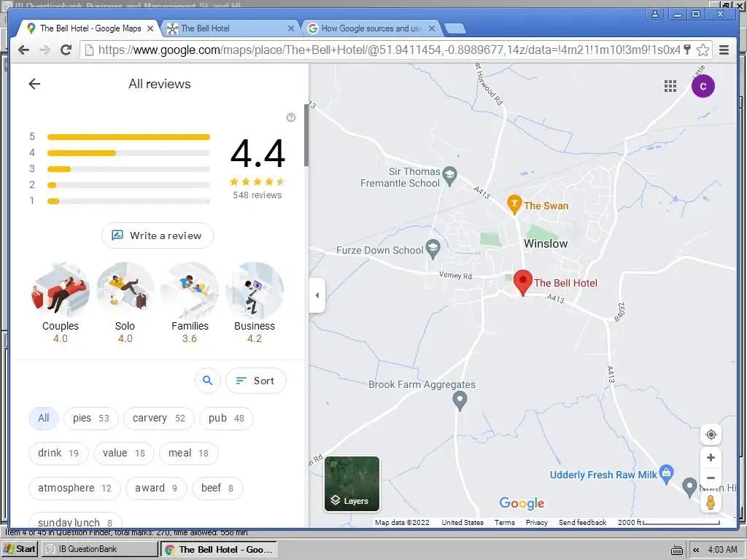Filter reviews by meal

(x=189, y=453)
